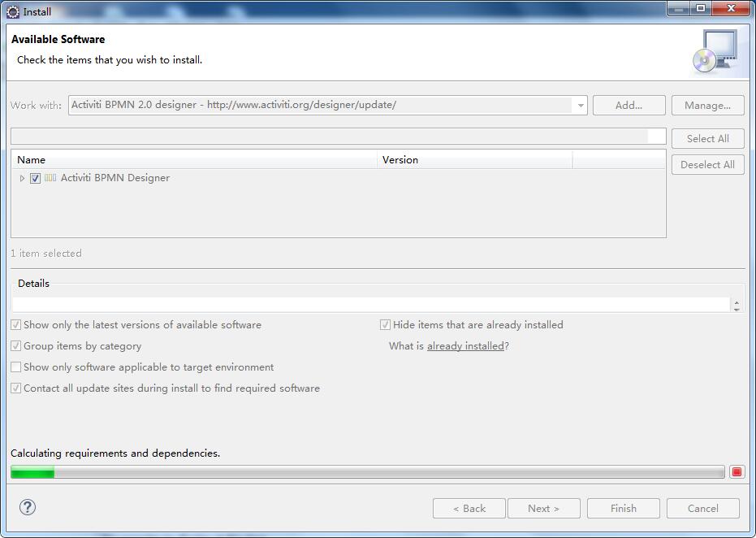Click Deselect All button
The height and width of the screenshot is (538, 756).
tap(707, 164)
